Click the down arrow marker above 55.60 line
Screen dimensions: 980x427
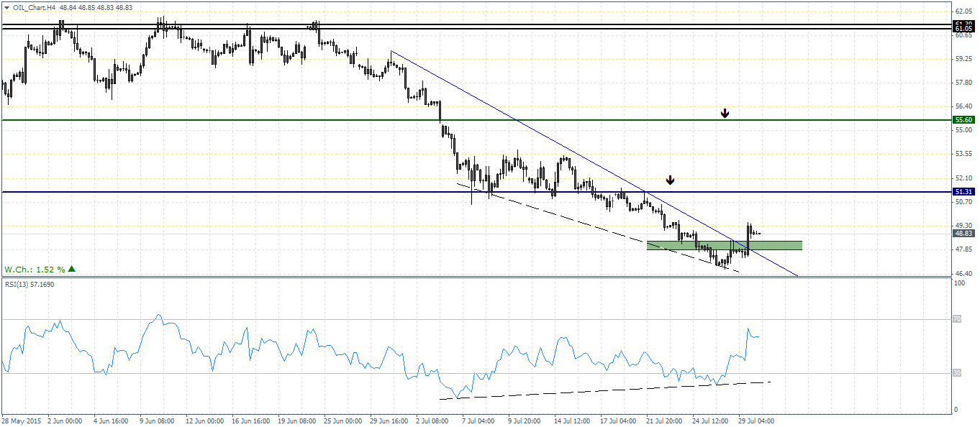point(725,113)
